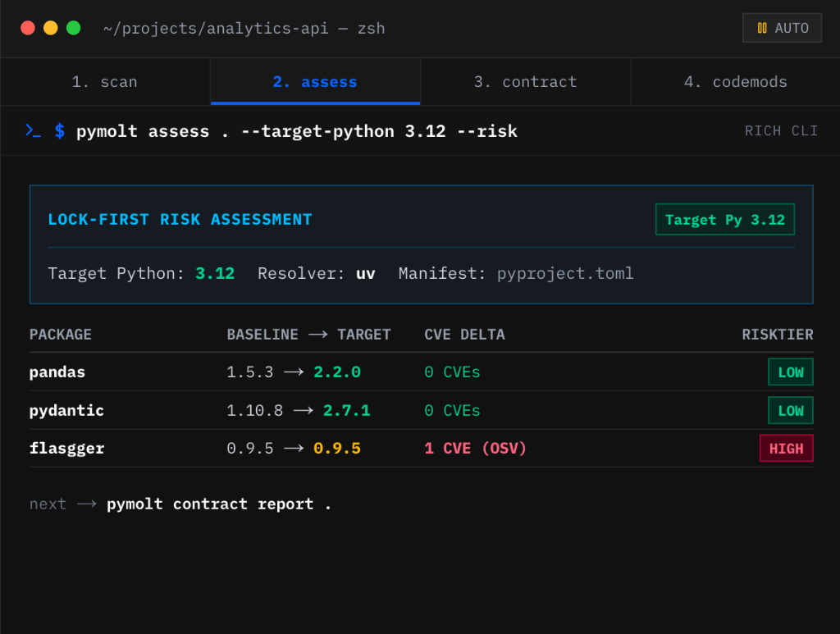
Task: Click the window title analytics-api zsh
Action: pos(244,29)
